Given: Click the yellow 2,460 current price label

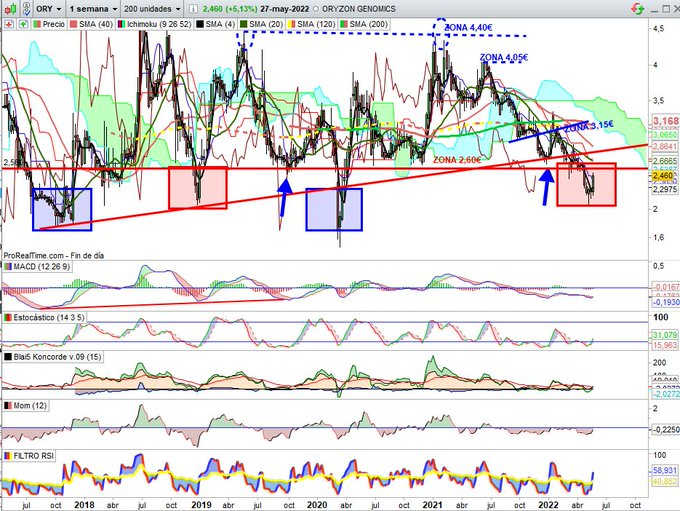Looking at the screenshot, I should click(663, 176).
